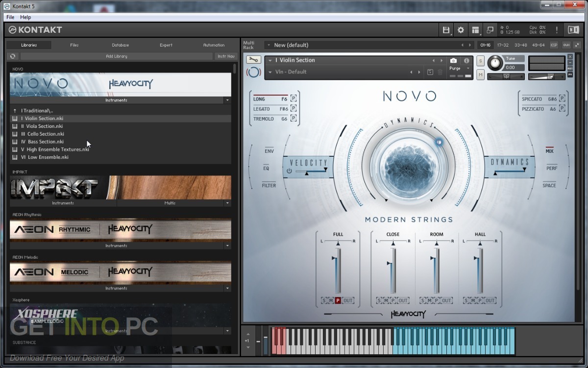Click the Add Library button

[x=117, y=56]
